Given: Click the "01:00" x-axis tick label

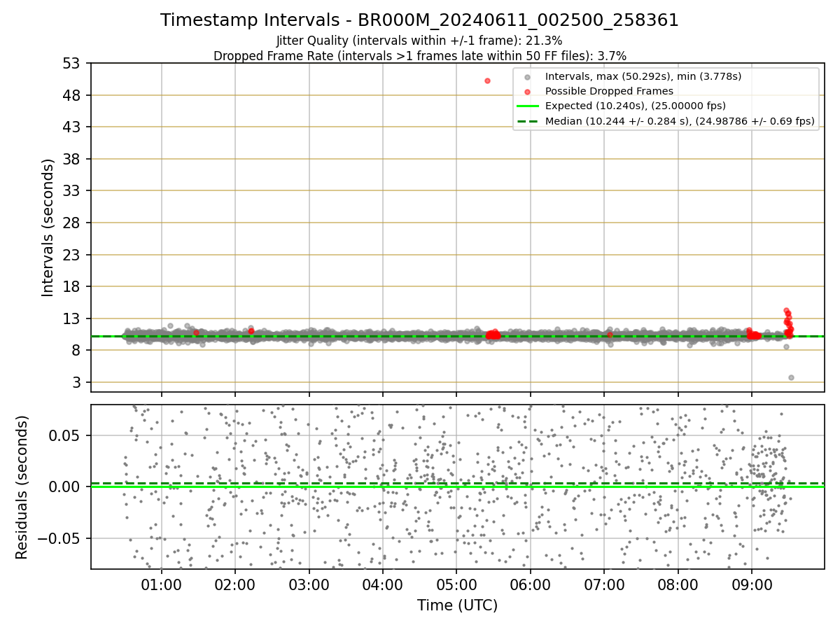Looking at the screenshot, I should (162, 584).
